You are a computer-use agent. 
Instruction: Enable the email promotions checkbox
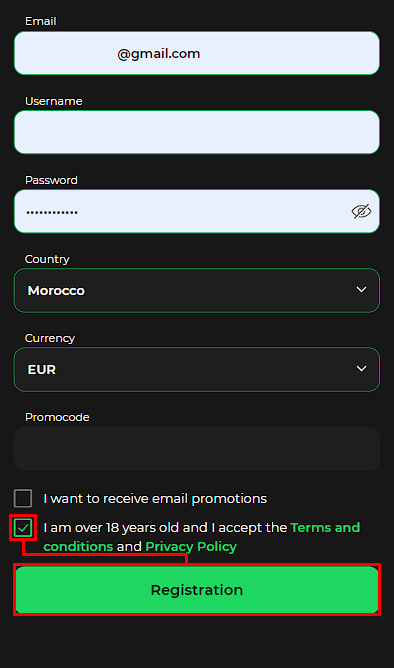23,498
